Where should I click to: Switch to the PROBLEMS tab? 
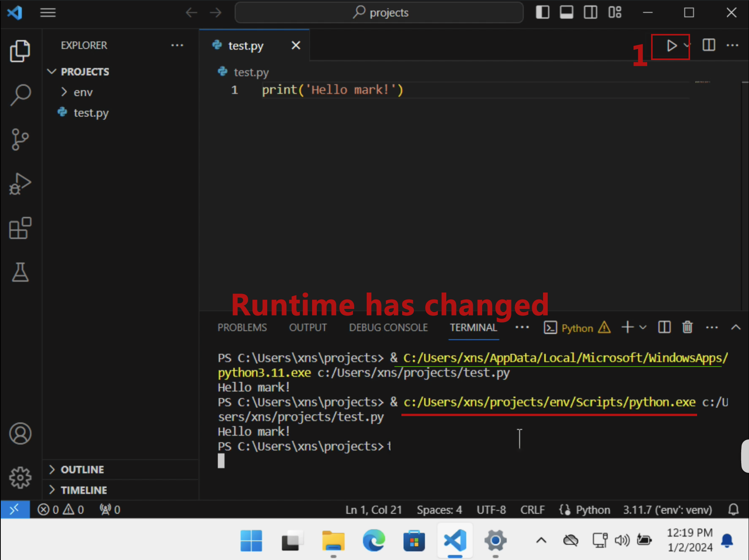pos(242,328)
